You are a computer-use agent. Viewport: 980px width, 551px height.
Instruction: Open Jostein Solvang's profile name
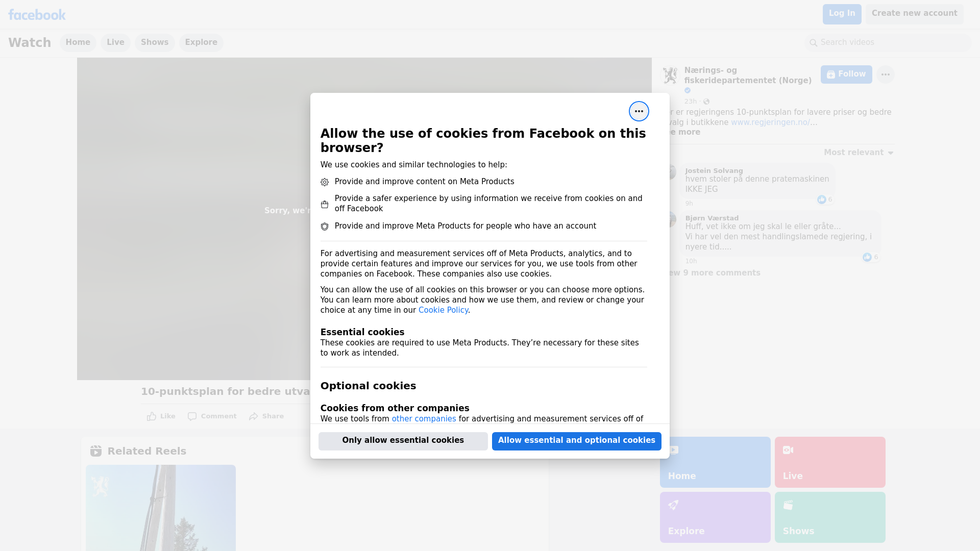click(x=714, y=171)
